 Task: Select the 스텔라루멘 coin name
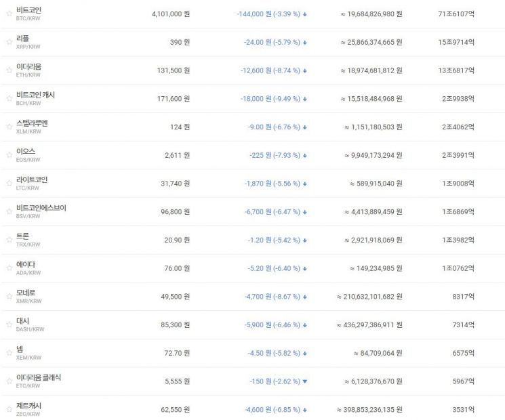coord(32,123)
